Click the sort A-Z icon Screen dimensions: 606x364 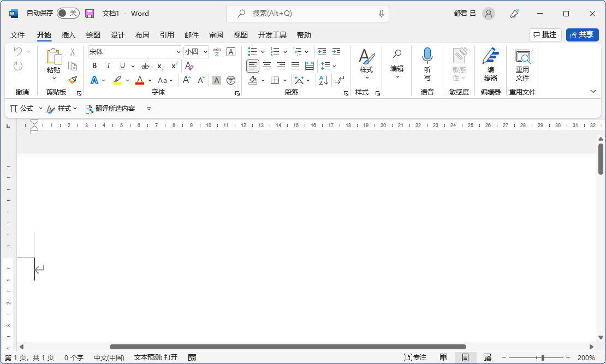pos(323,80)
